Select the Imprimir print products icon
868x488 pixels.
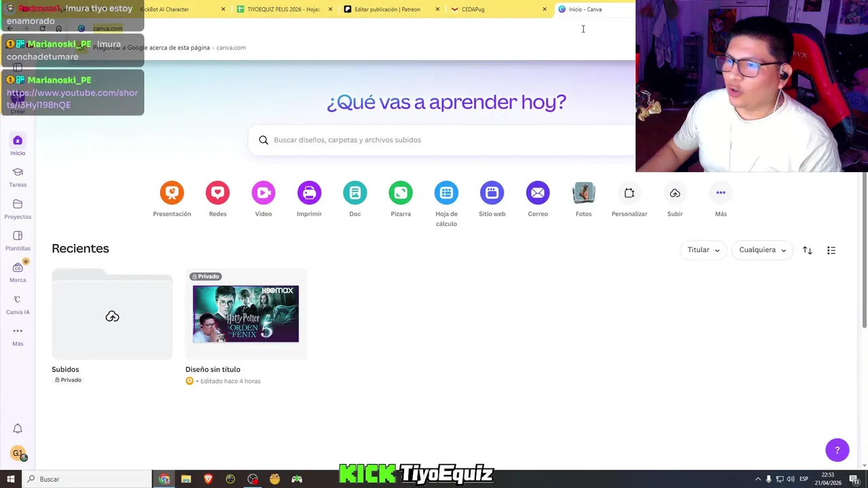[309, 193]
